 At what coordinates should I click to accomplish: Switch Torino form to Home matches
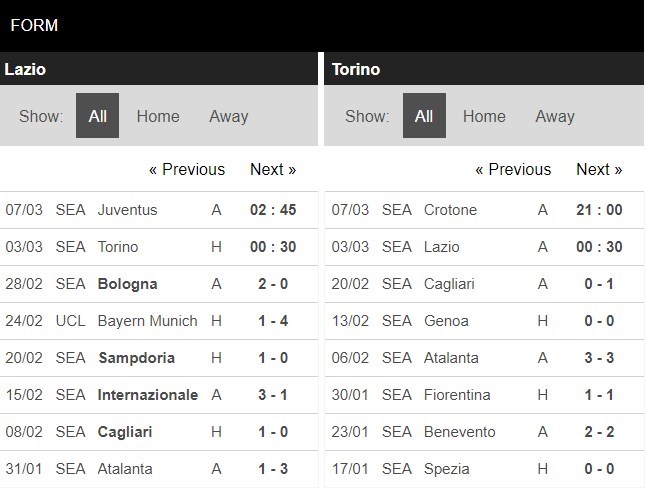click(x=484, y=116)
